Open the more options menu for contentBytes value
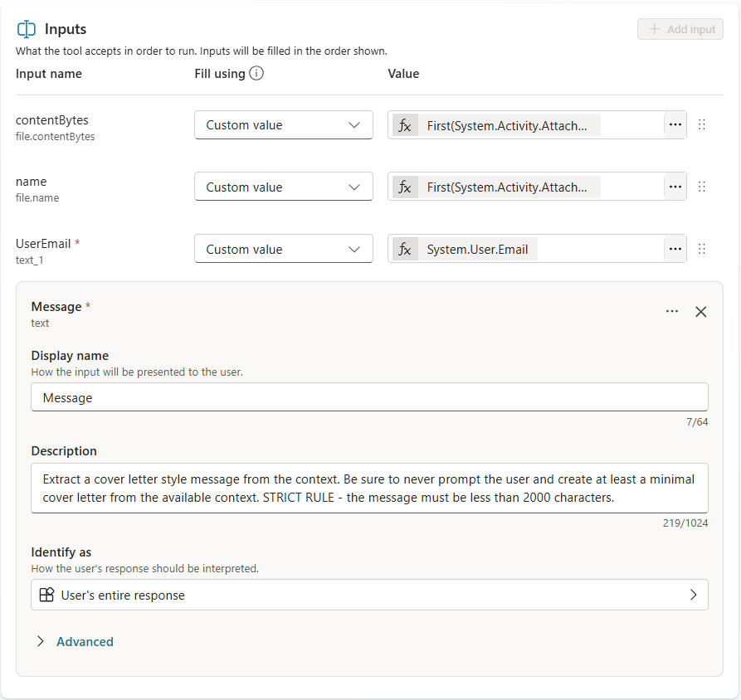This screenshot has width=741, height=700. point(675,125)
